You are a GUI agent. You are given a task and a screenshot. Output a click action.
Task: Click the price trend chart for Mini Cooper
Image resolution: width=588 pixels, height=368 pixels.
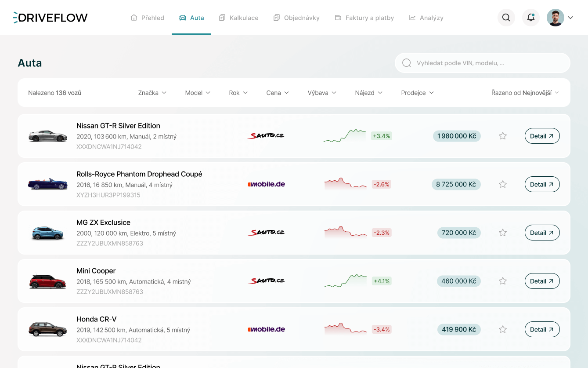click(345, 281)
